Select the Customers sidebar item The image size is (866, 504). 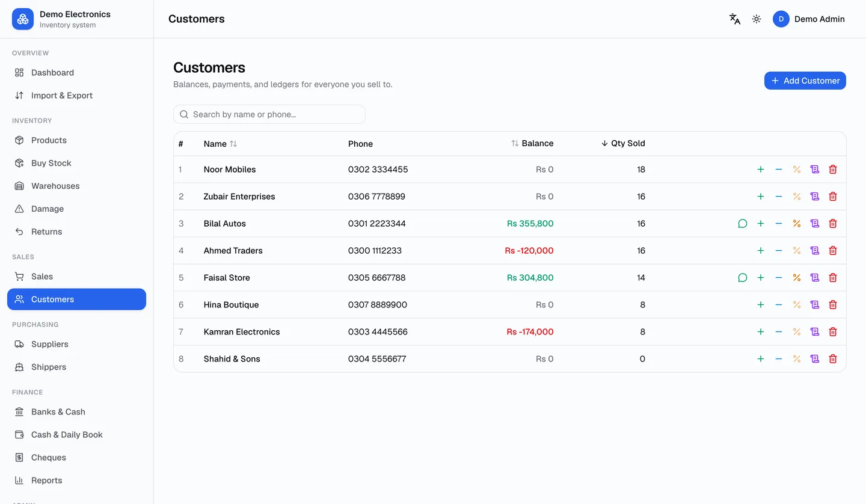tap(76, 300)
